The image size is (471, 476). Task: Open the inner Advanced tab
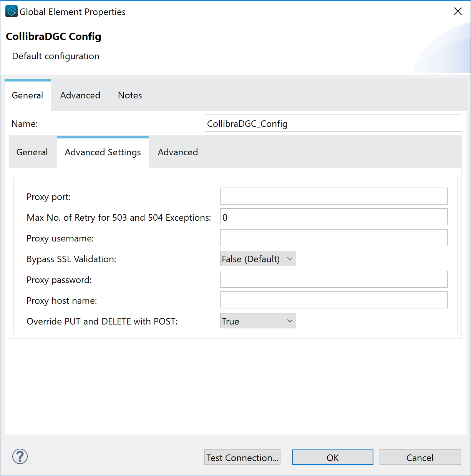tap(178, 152)
